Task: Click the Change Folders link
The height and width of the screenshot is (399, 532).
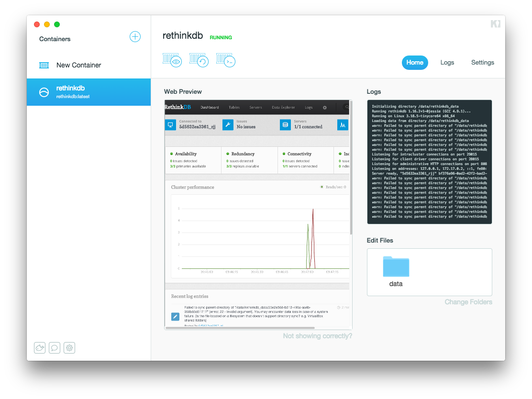Action: (468, 302)
